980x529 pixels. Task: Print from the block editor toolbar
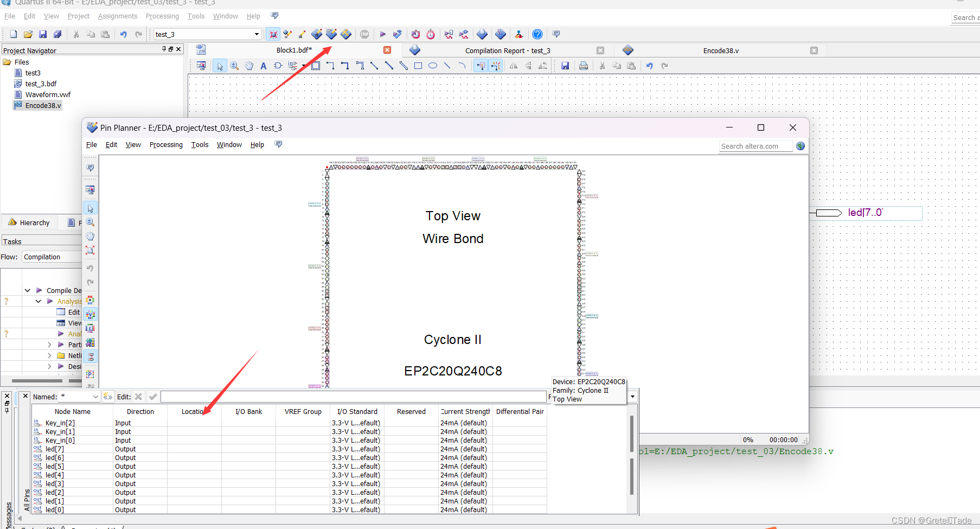(x=584, y=66)
